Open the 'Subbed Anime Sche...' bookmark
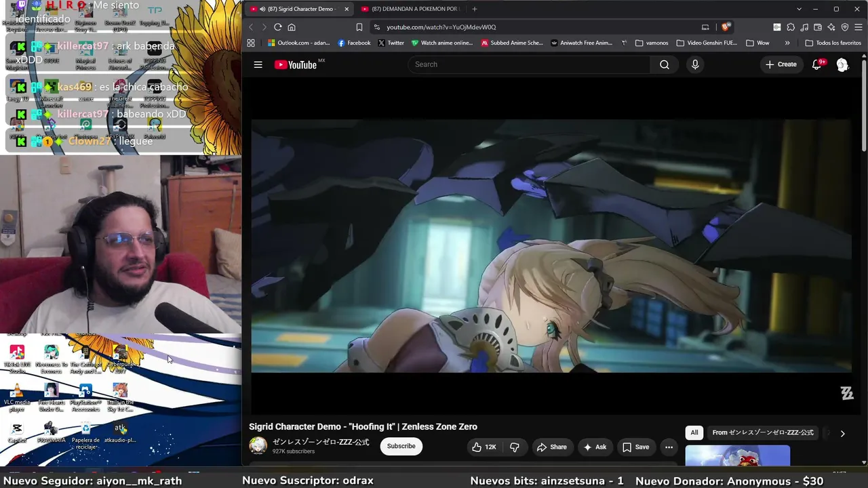Image resolution: width=868 pixels, height=488 pixels. (512, 43)
